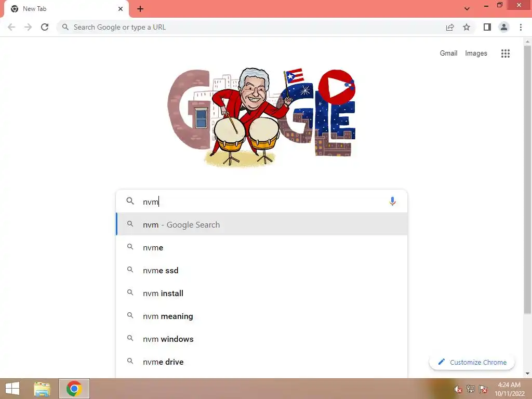Click the share icon on the Doodle

349,85
